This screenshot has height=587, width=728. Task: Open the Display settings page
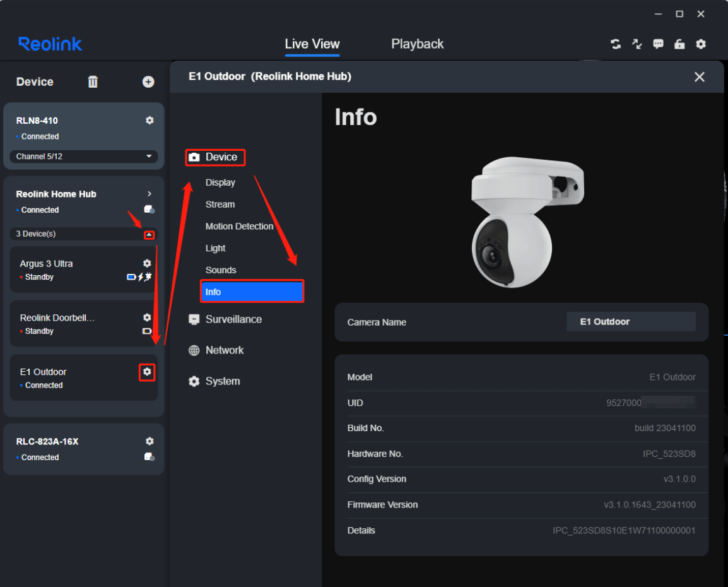pos(220,182)
